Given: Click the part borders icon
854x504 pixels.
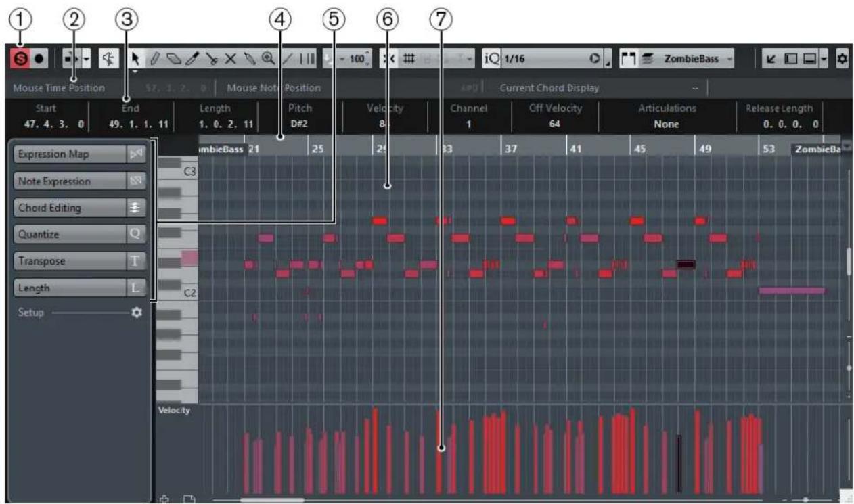Looking at the screenshot, I should (627, 59).
